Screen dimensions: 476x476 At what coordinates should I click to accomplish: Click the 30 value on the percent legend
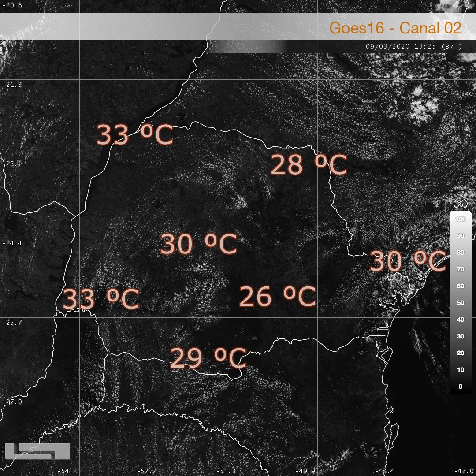461,336
